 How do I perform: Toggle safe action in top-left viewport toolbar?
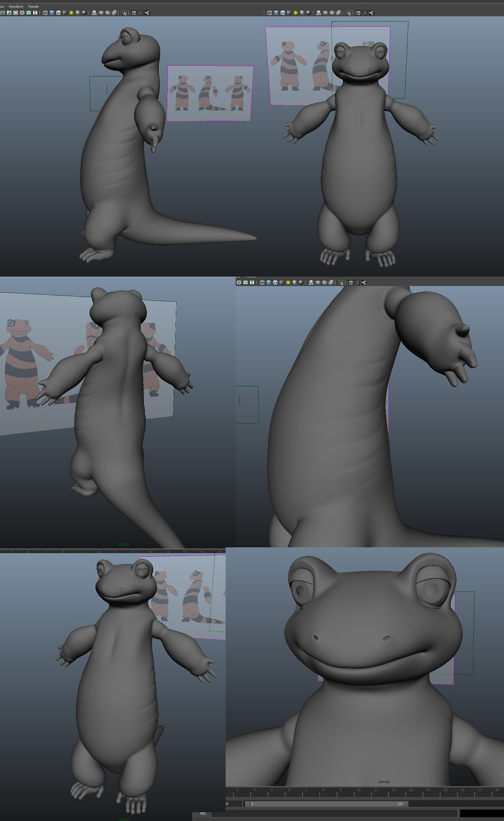pos(29,13)
